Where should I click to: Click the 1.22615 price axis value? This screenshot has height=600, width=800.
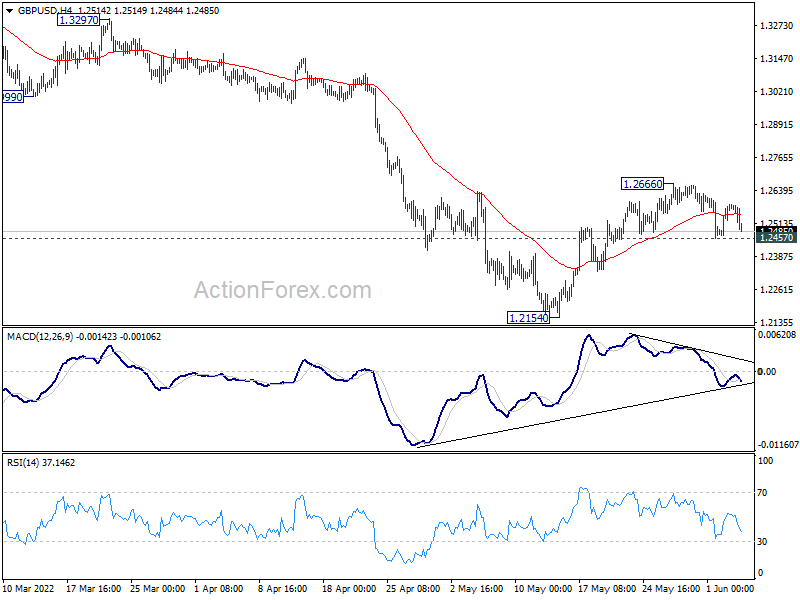(777, 290)
